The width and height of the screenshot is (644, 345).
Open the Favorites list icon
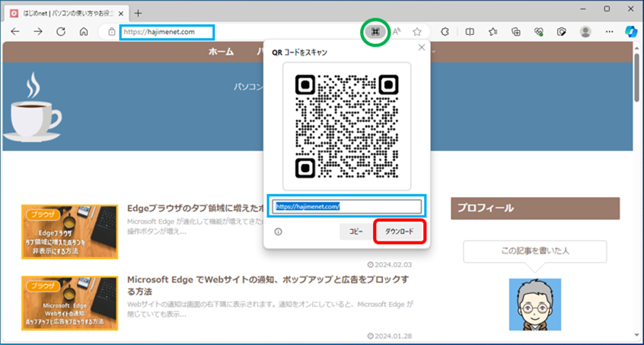point(493,32)
